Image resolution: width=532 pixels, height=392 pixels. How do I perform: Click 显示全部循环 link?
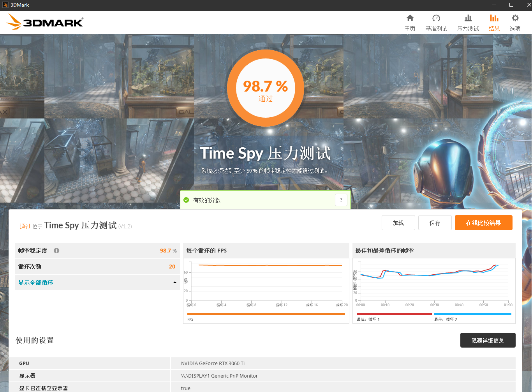pos(35,283)
